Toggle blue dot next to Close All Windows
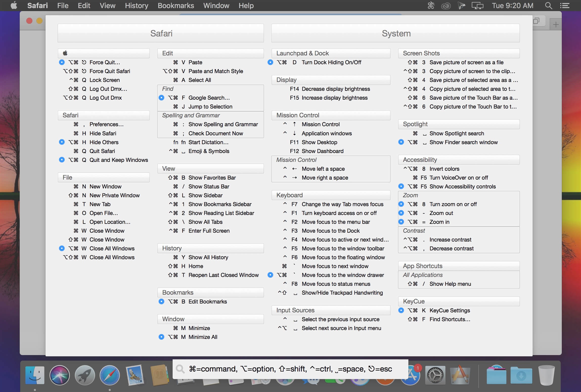Image resolution: width=581 pixels, height=392 pixels. [62, 248]
